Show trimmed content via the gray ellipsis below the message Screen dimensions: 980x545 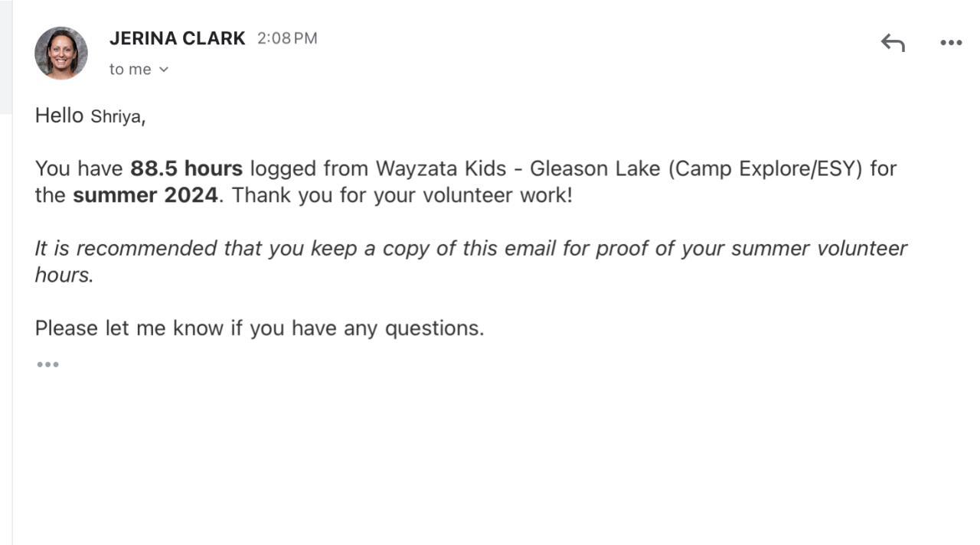pos(47,364)
